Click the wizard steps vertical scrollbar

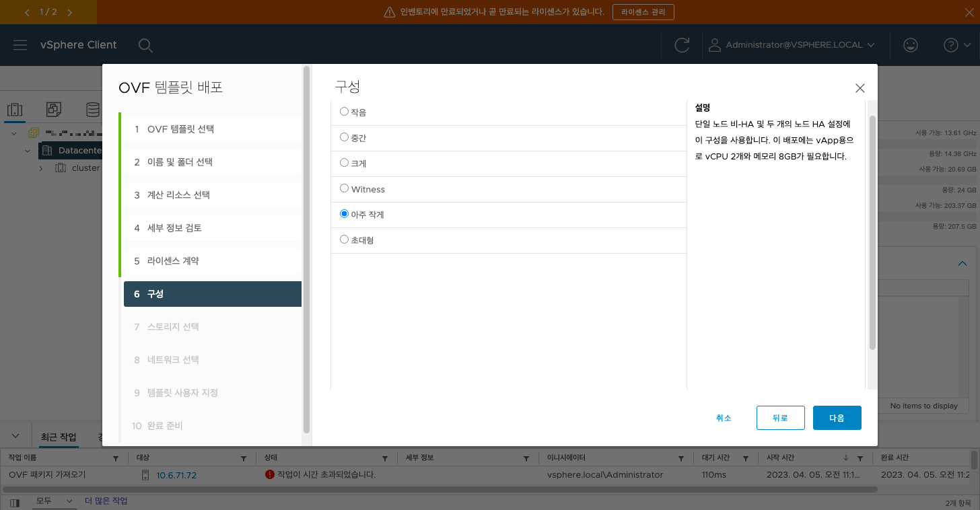(x=306, y=249)
